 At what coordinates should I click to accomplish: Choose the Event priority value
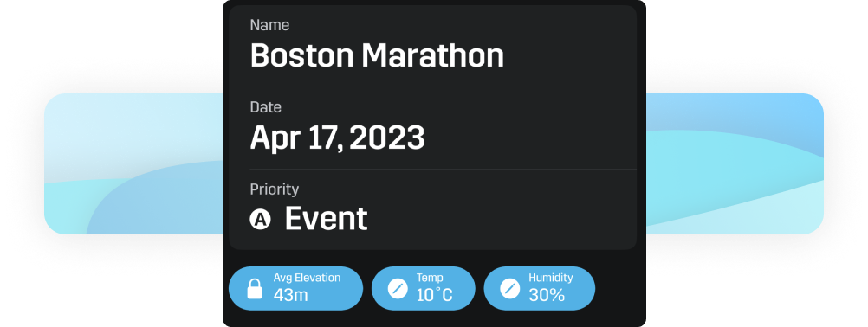[326, 219]
